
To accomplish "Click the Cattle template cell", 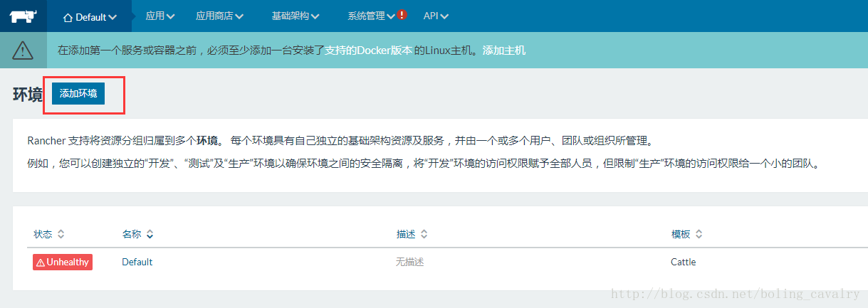I will 683,262.
